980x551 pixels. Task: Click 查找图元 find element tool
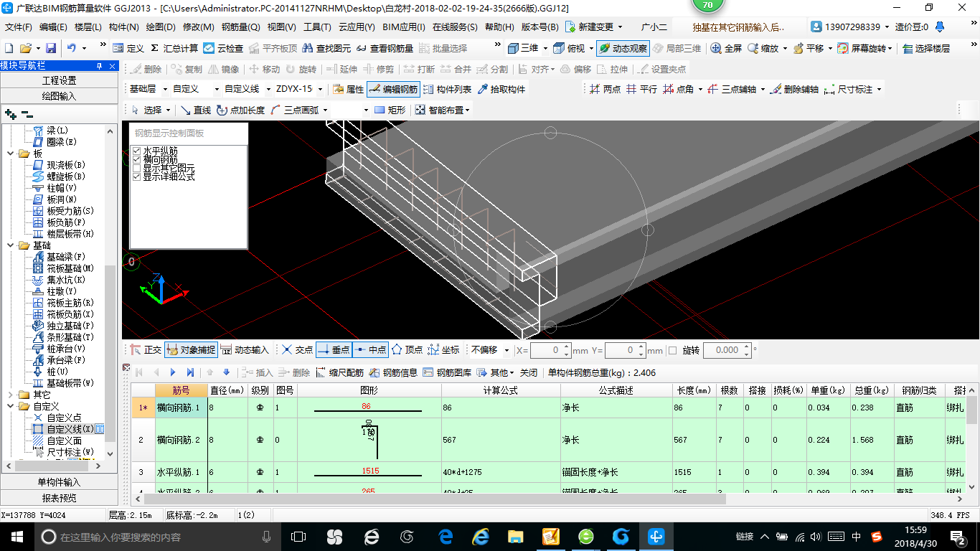(x=326, y=48)
